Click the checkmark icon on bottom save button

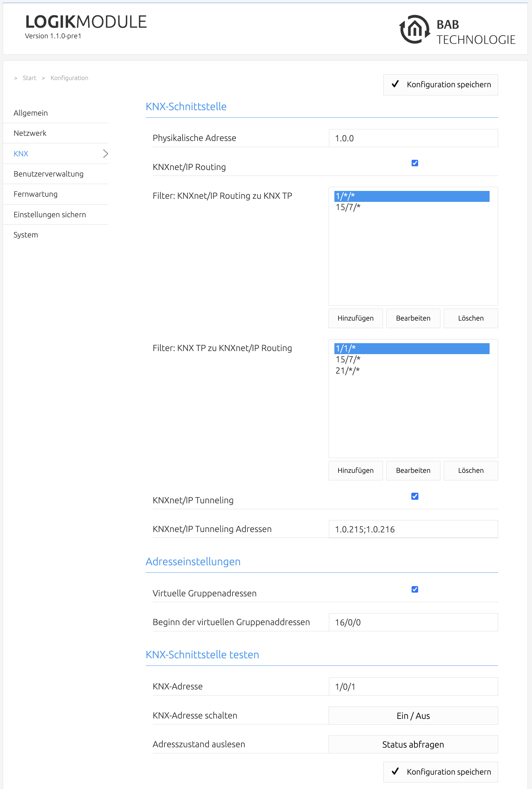coord(395,771)
